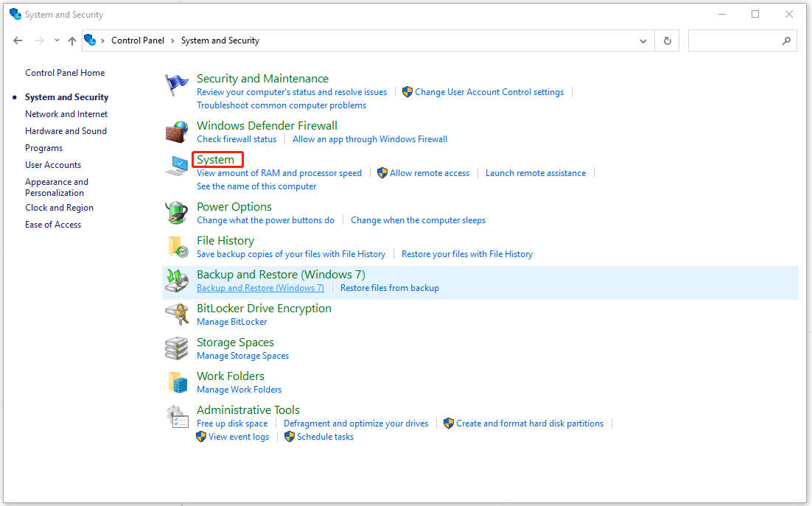Click the Power Options battery icon
Viewport: 812px width, 506px height.
click(177, 213)
